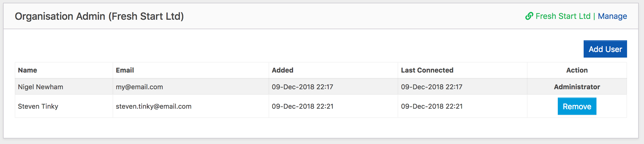Click Steven Tinky's added date 22:21
The image size is (644, 144).
point(303,106)
